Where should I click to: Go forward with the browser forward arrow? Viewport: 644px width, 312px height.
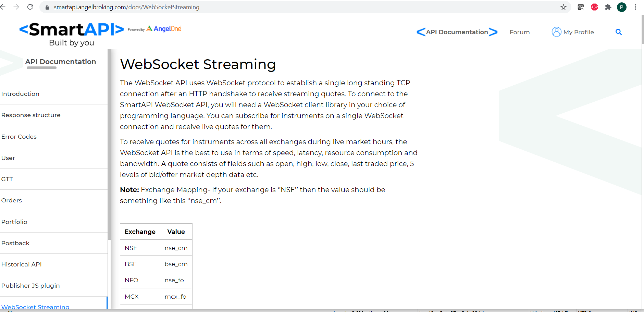click(x=16, y=7)
